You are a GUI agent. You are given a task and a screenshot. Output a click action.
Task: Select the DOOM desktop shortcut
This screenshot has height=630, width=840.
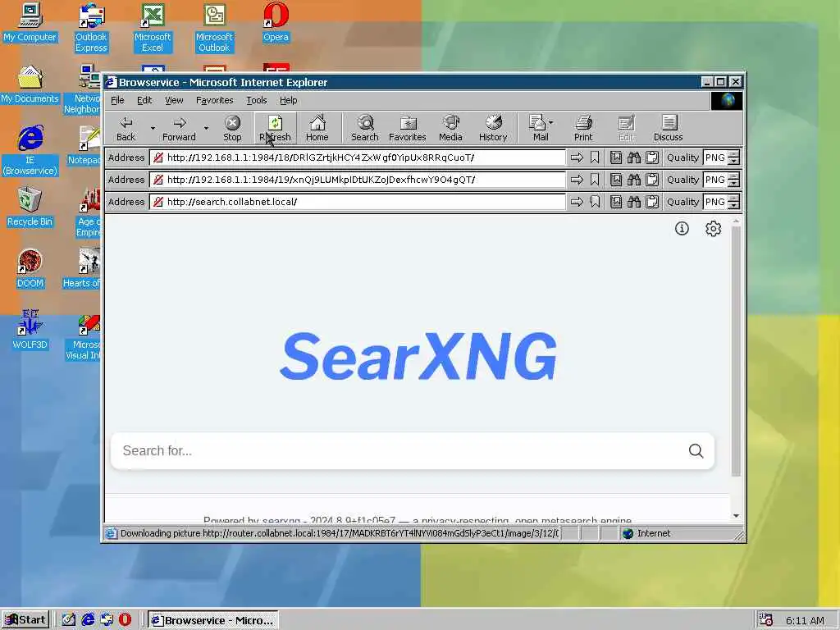[30, 269]
